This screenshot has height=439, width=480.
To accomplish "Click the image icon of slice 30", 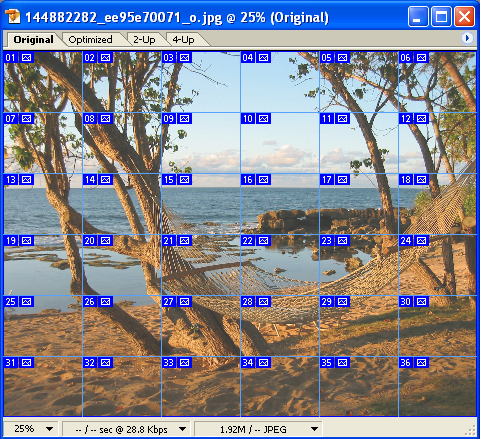I will click(x=421, y=302).
